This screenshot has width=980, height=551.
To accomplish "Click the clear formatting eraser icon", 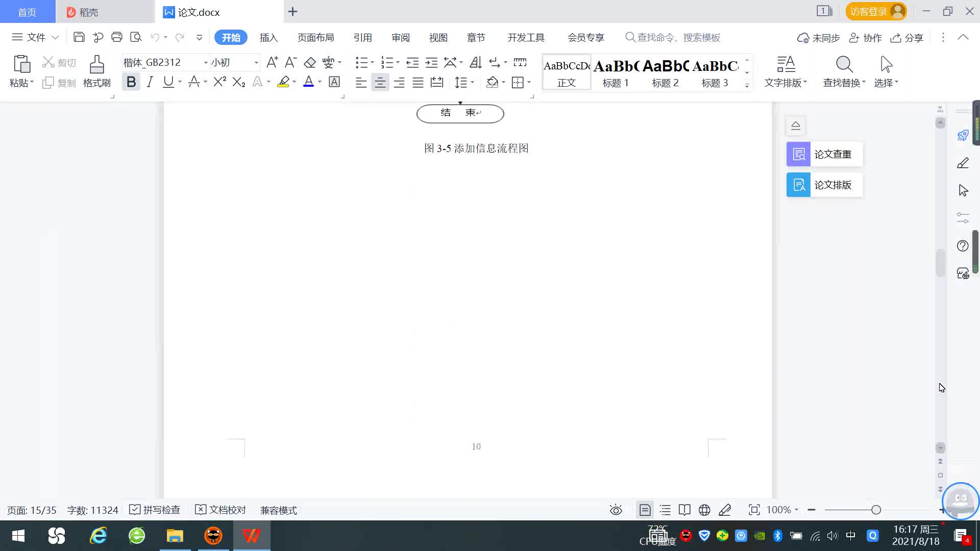I will tap(309, 63).
